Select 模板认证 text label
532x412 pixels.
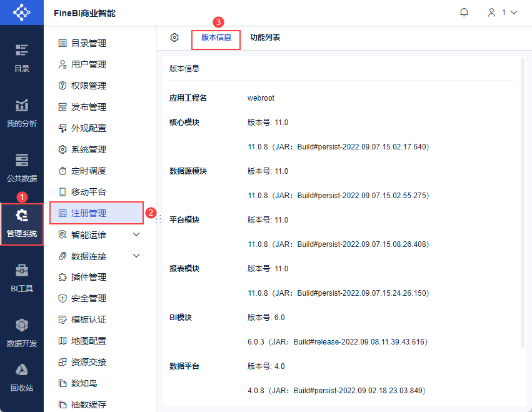click(89, 319)
